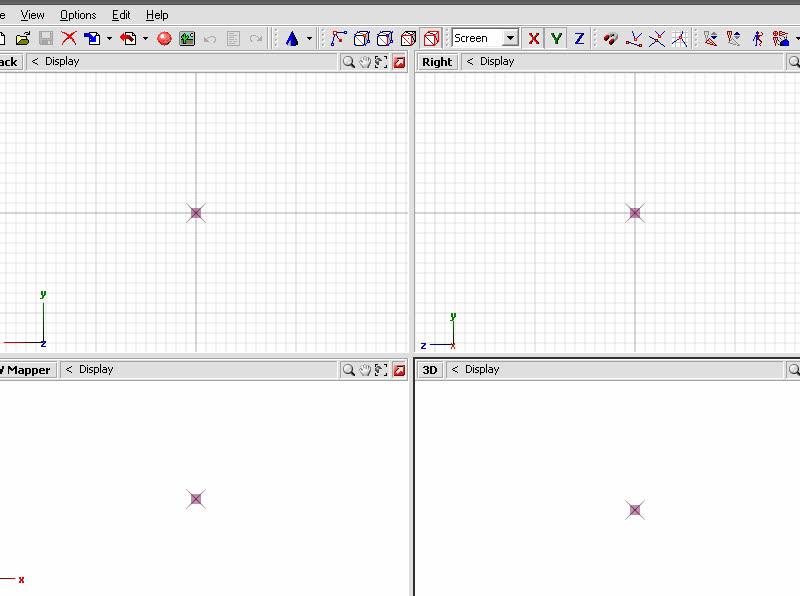800x596 pixels.
Task: Click the UV Mapper view label button
Action: [26, 370]
